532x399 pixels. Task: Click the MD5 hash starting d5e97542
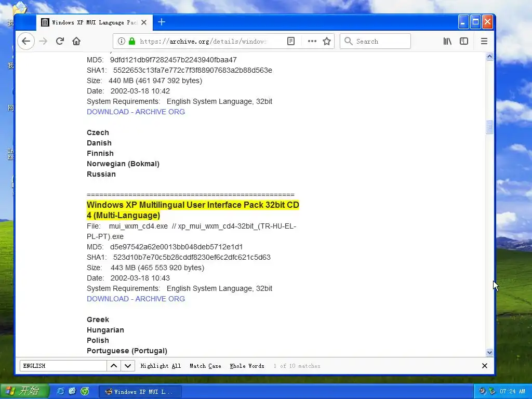[177, 247]
